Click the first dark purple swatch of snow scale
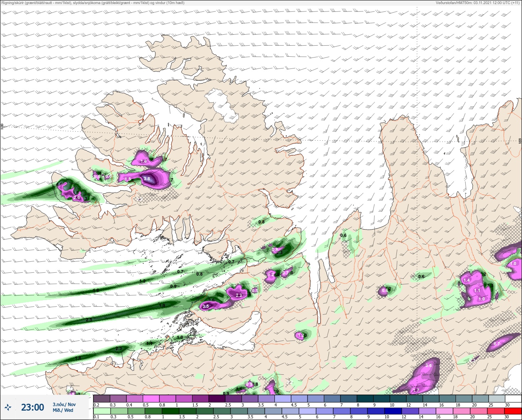 click(102, 398)
